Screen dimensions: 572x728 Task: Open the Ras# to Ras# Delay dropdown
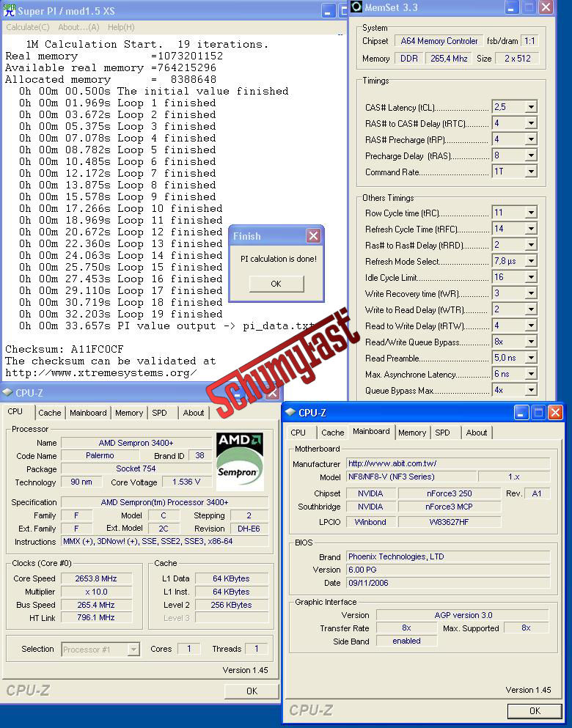coord(531,245)
